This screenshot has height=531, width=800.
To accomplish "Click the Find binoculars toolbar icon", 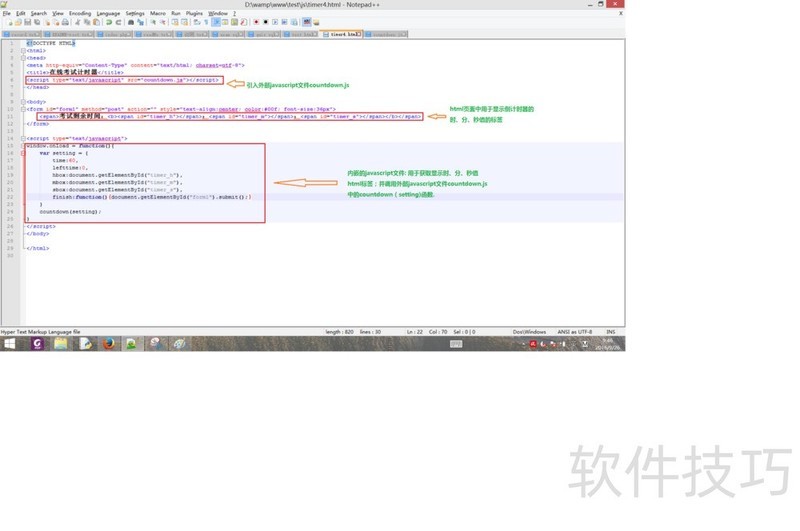I will (x=131, y=22).
